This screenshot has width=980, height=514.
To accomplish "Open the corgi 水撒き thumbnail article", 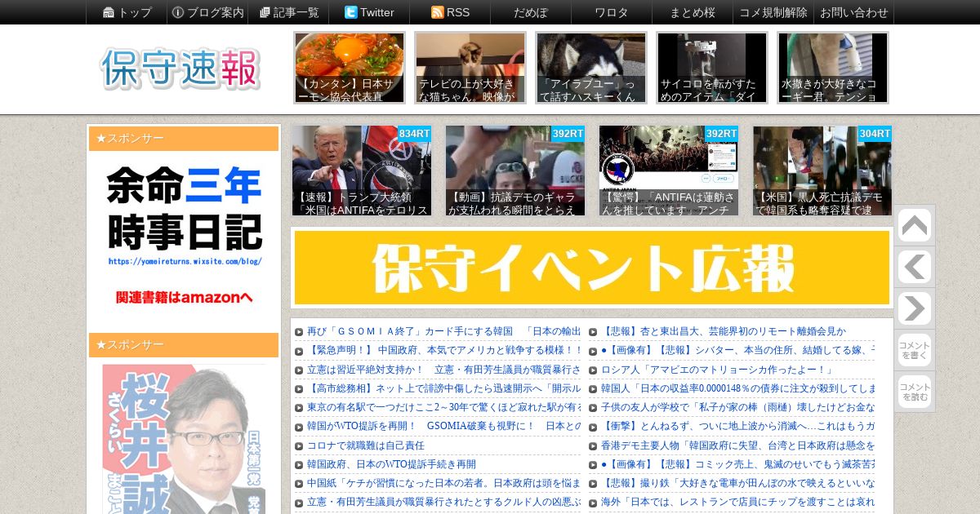I will [833, 68].
